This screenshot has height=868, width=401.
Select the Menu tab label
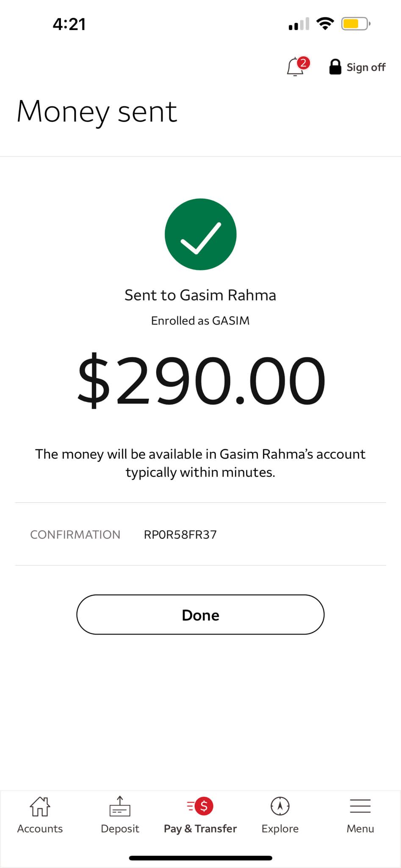pyautogui.click(x=360, y=829)
